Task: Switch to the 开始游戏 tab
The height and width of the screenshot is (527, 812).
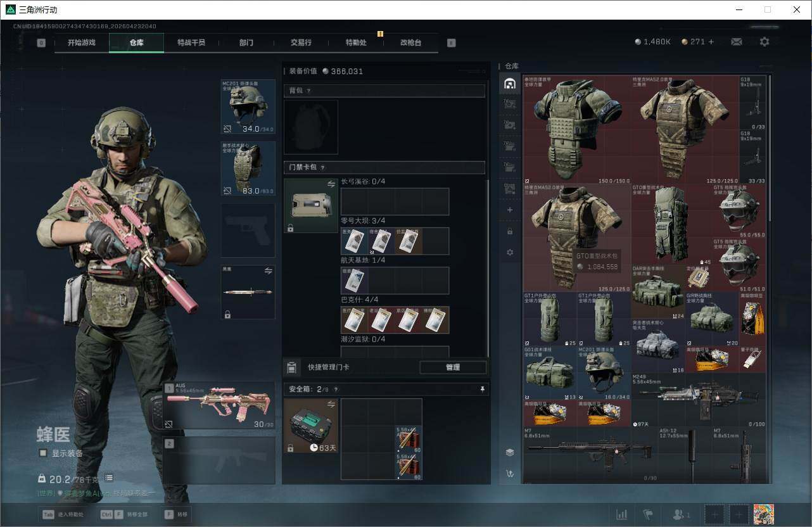Action: click(82, 42)
